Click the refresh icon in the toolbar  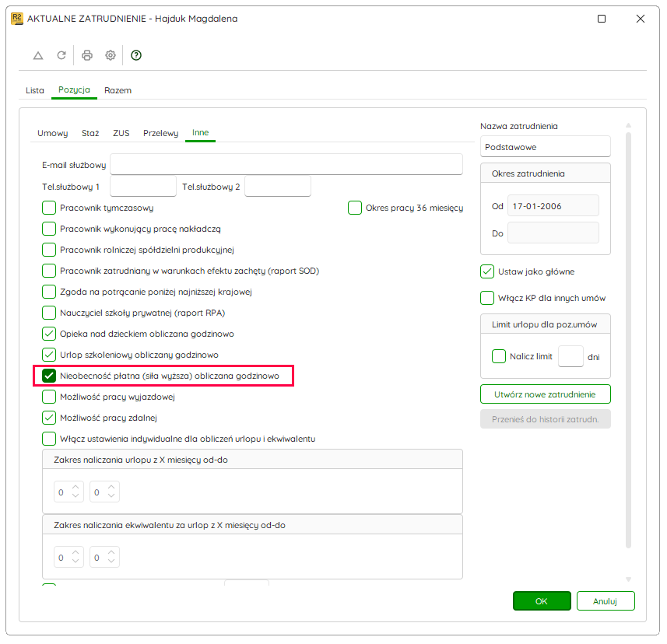pyautogui.click(x=61, y=55)
